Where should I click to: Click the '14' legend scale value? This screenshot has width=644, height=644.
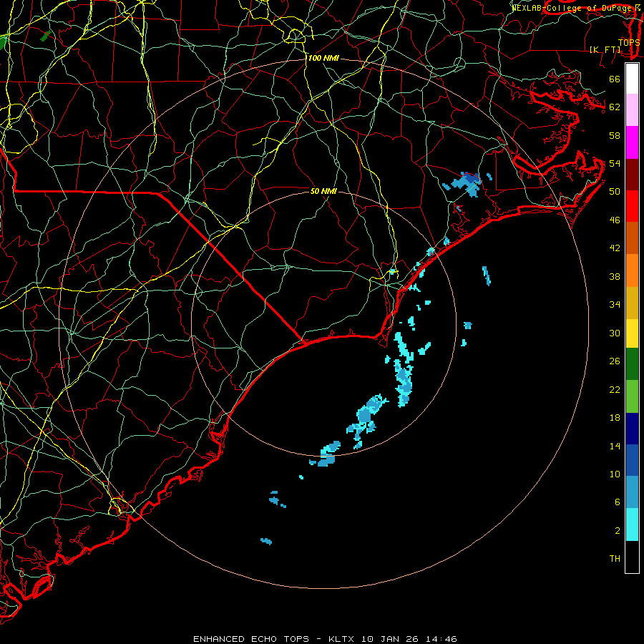(x=615, y=446)
